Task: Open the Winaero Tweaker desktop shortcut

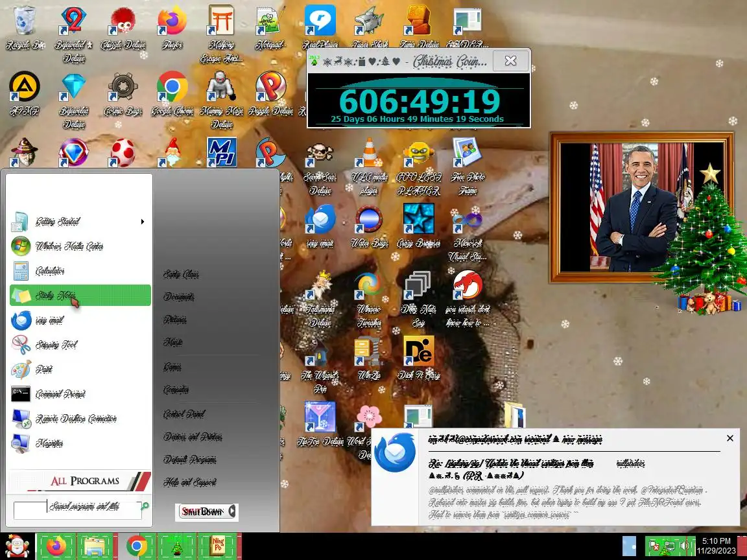Action: [x=369, y=298]
